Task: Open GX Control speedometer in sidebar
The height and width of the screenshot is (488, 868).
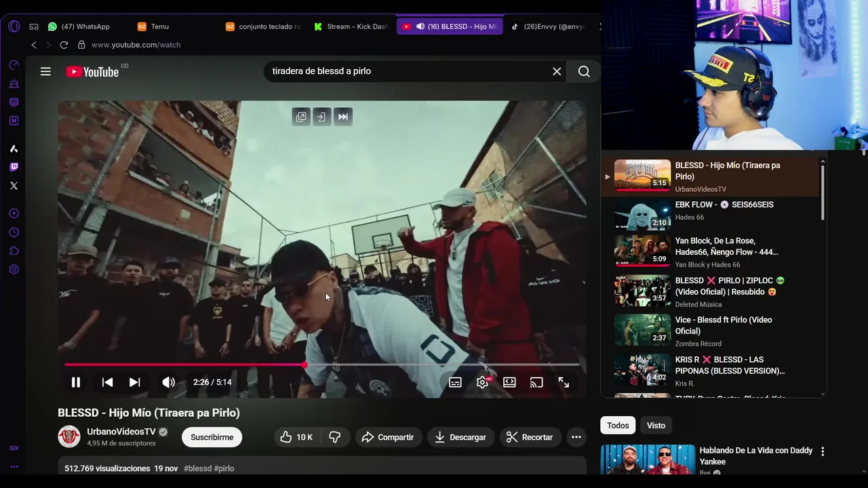Action: click(x=14, y=65)
